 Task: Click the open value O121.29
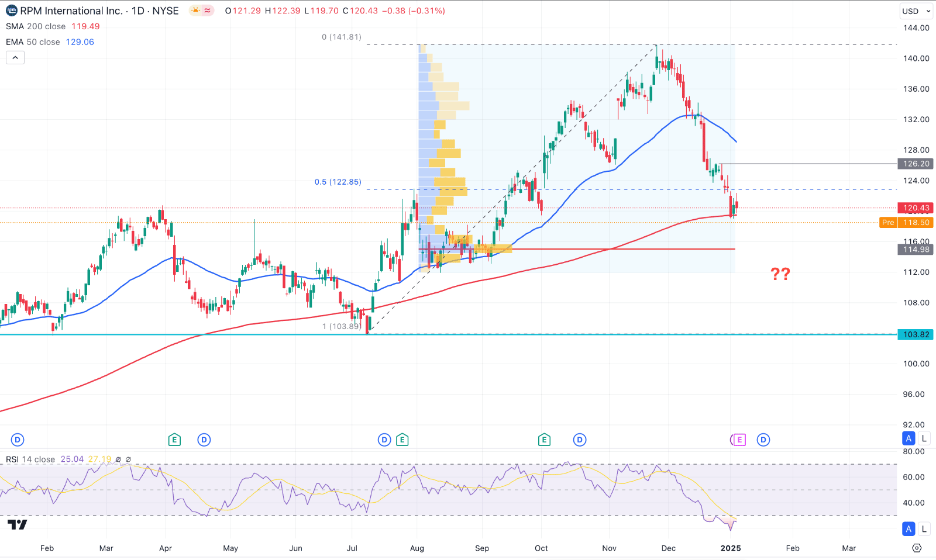pyautogui.click(x=243, y=11)
